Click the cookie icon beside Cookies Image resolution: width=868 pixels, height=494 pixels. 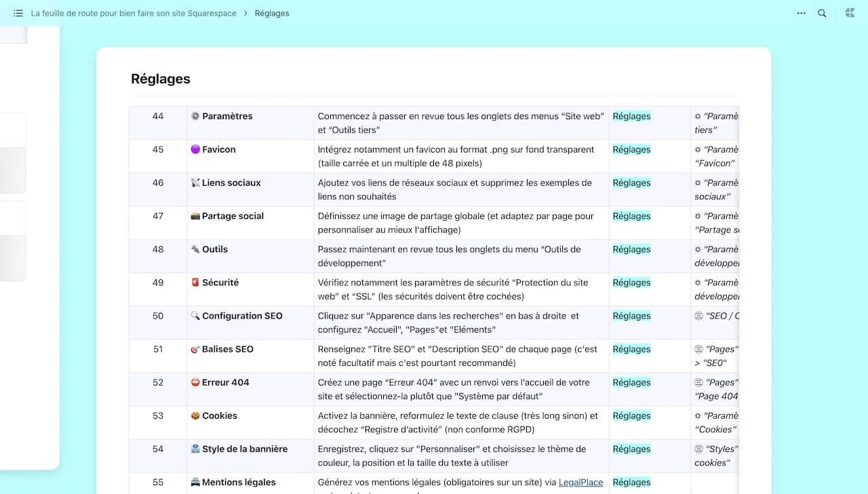click(x=195, y=415)
